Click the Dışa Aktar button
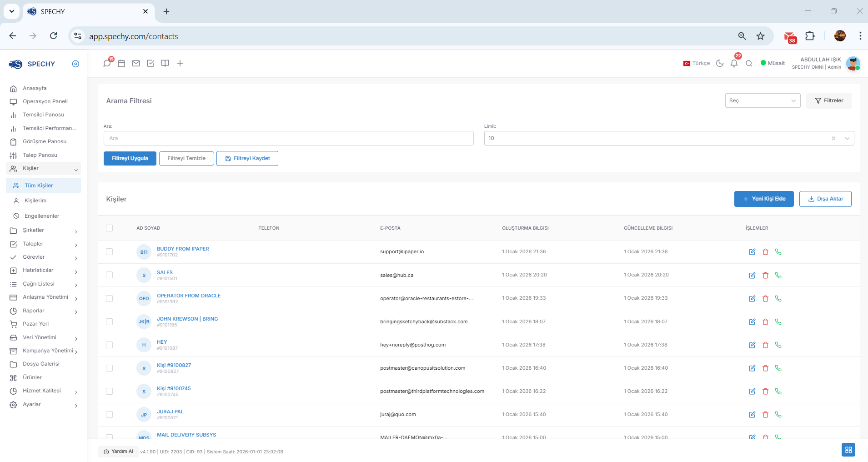The image size is (868, 462). click(825, 199)
